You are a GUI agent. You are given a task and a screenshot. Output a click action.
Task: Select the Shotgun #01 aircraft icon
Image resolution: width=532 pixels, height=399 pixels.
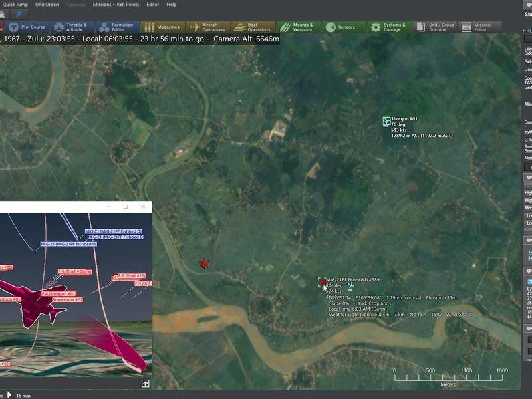pyautogui.click(x=386, y=122)
